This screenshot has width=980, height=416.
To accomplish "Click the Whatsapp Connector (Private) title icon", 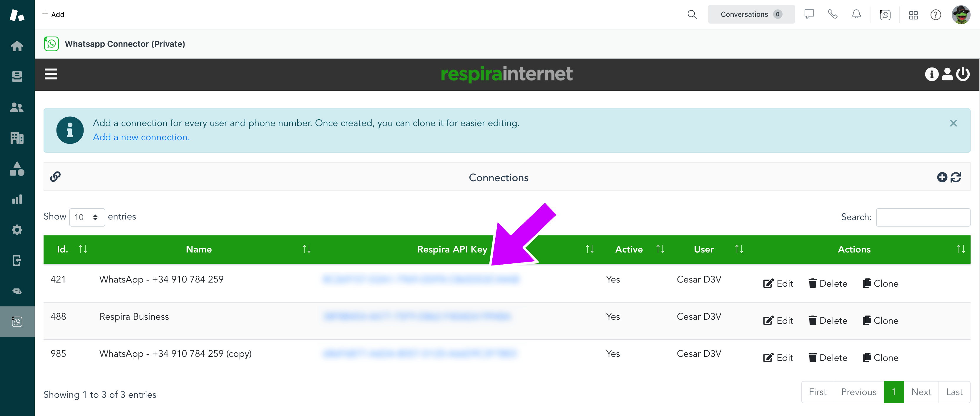I will (x=52, y=44).
